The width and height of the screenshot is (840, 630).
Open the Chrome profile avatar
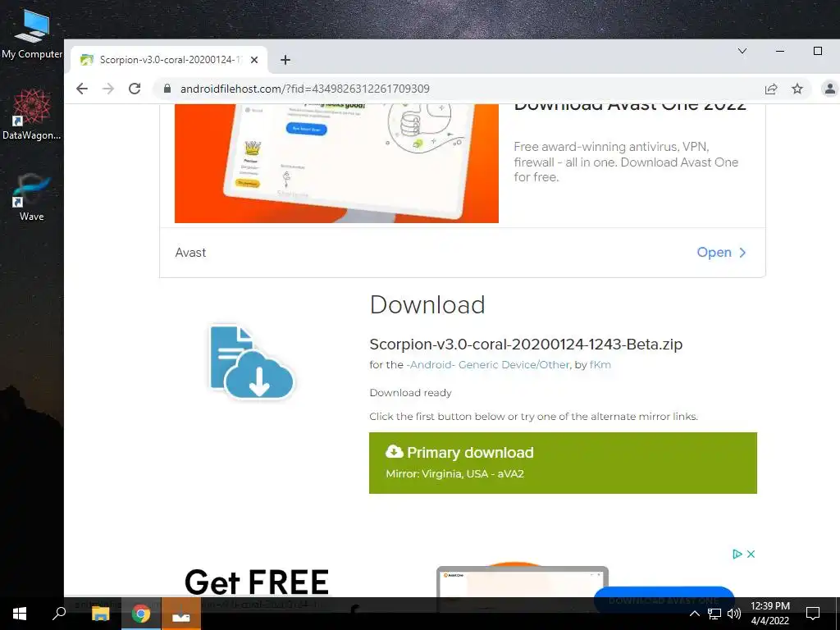point(829,89)
